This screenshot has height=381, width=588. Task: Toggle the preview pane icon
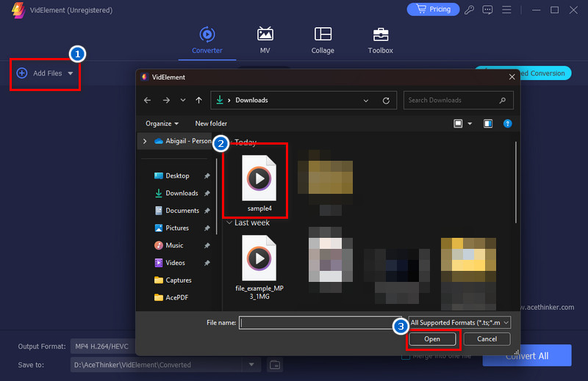pos(488,123)
